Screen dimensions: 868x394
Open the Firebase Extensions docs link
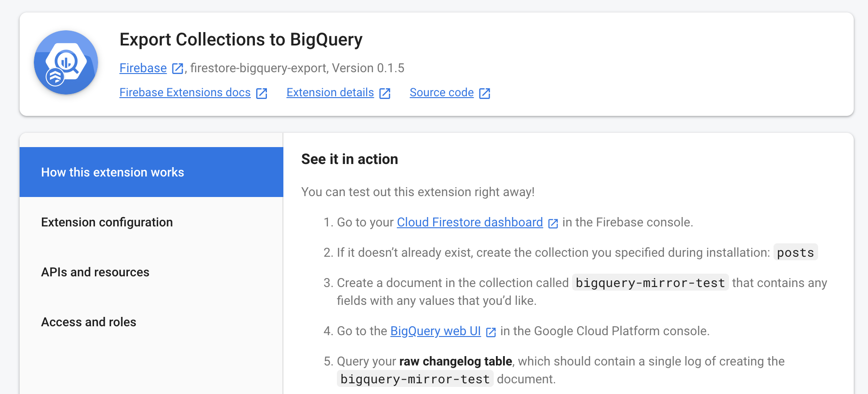click(x=185, y=92)
